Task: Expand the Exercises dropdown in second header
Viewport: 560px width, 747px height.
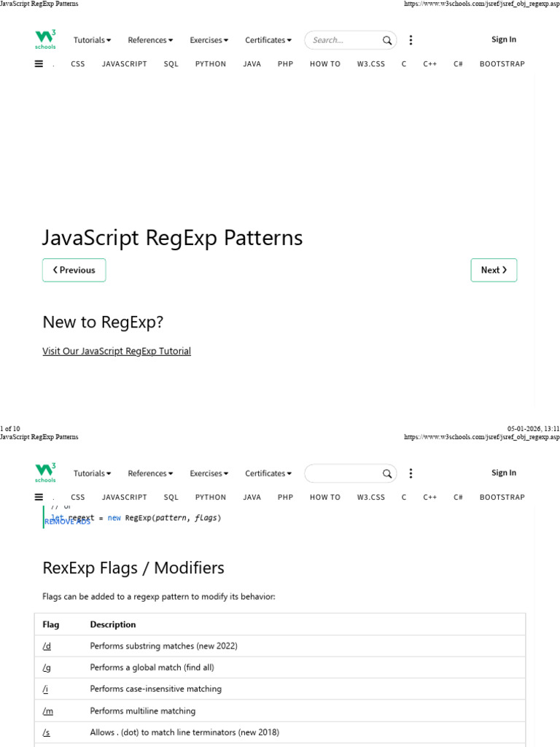Action: (209, 473)
